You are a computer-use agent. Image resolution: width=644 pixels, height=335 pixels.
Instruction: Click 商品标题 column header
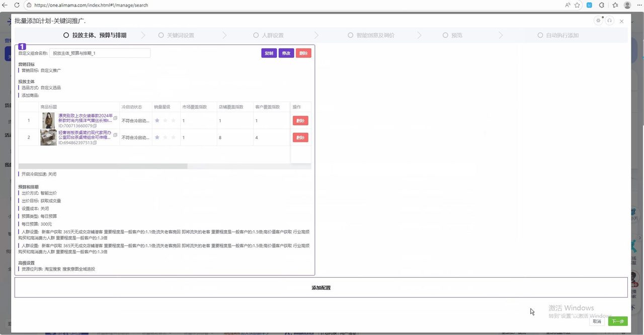pos(49,107)
